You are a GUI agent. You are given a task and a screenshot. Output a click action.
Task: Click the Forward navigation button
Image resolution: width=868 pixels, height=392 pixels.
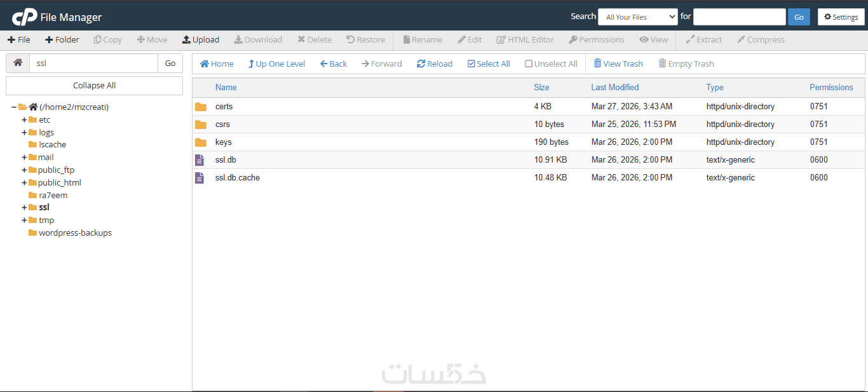[x=382, y=64]
